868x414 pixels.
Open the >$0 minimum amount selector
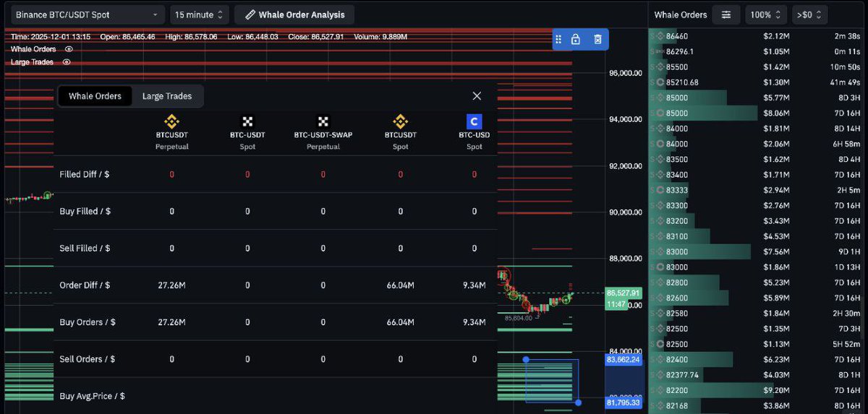(x=809, y=14)
